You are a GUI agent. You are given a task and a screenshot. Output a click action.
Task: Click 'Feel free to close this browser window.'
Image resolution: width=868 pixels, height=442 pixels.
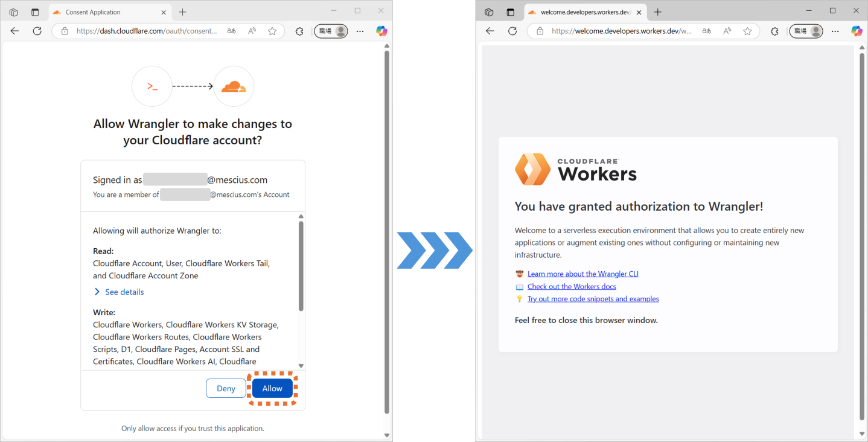point(586,320)
